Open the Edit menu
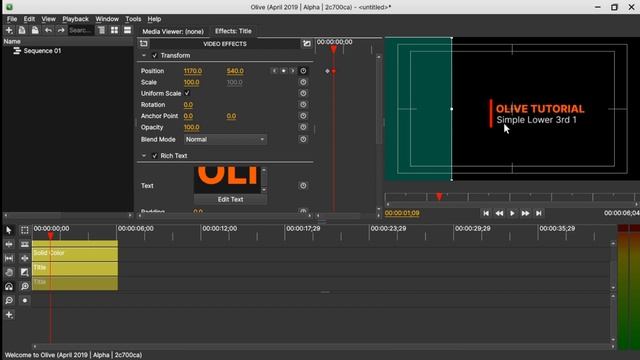 [29, 19]
